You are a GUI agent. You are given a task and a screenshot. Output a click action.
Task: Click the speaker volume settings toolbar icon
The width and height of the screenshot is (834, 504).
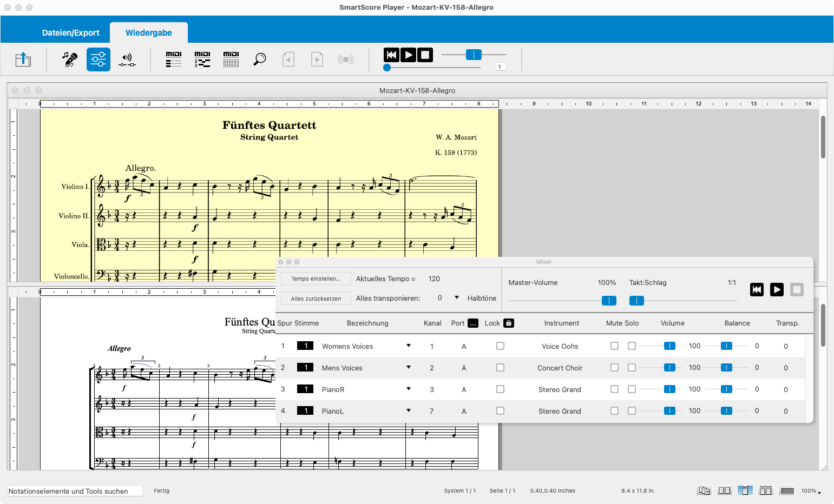127,59
